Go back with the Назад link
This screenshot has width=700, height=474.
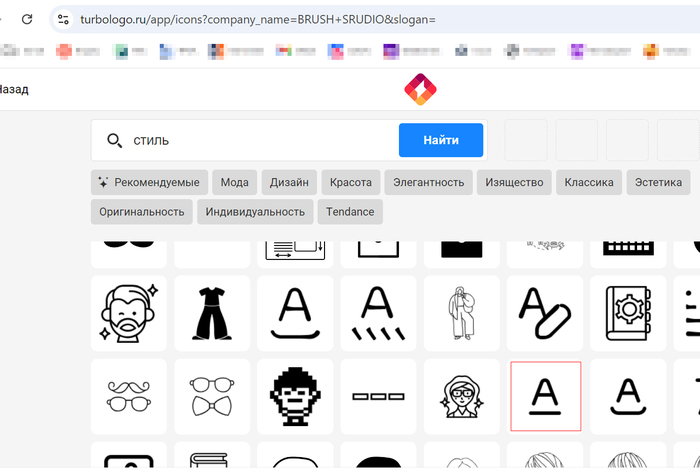point(14,89)
